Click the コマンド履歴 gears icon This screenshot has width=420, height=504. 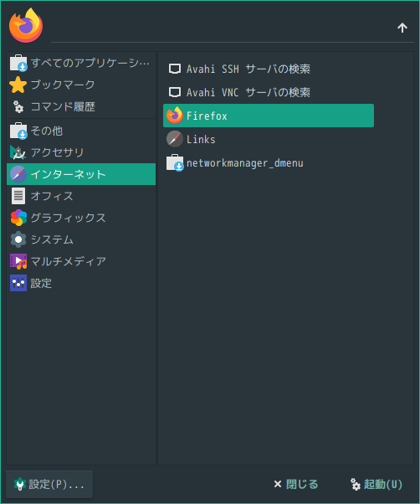coord(18,106)
